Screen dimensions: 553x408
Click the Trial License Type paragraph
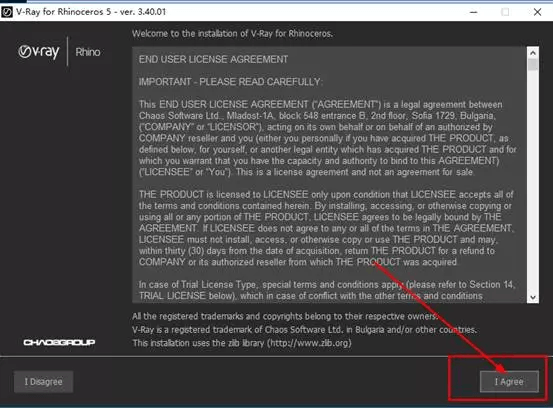tap(327, 290)
